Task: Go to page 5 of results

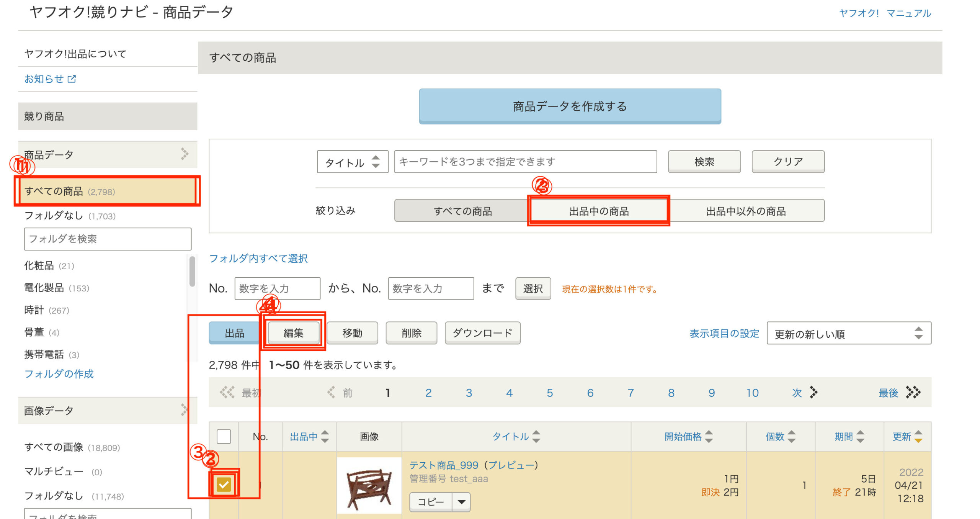Action: (550, 393)
